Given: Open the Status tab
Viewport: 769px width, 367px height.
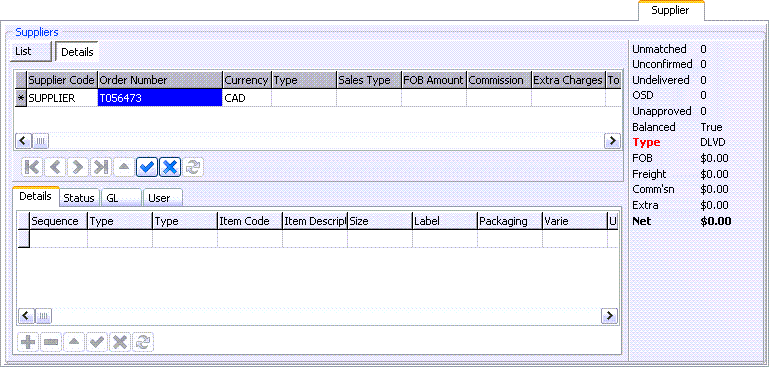Looking at the screenshot, I should point(79,198).
